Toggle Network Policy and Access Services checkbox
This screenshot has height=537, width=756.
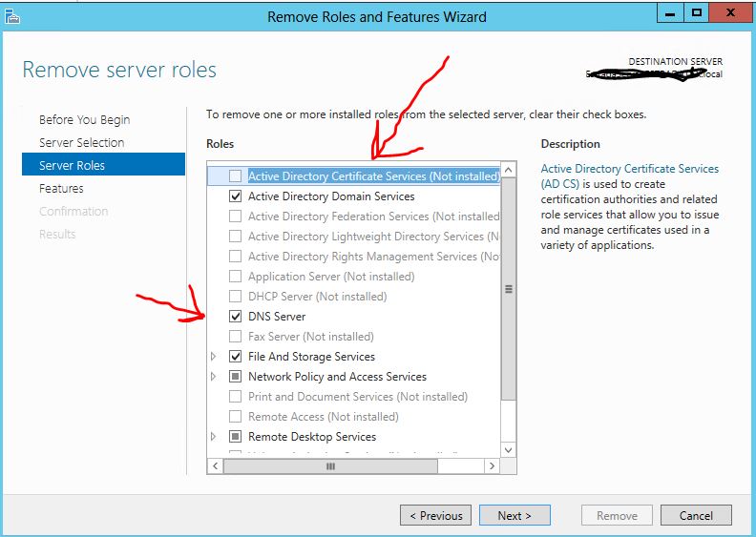(x=235, y=377)
